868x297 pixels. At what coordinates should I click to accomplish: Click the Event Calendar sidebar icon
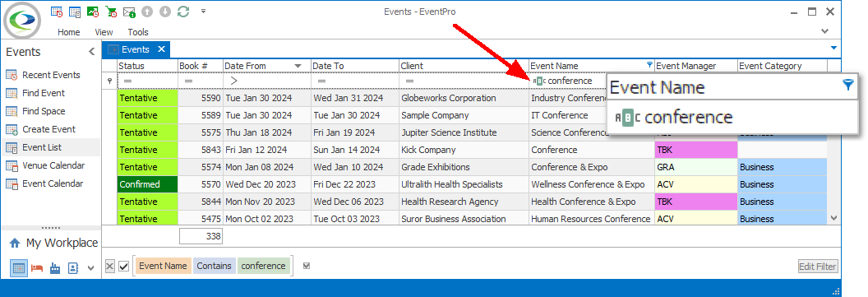(x=12, y=184)
